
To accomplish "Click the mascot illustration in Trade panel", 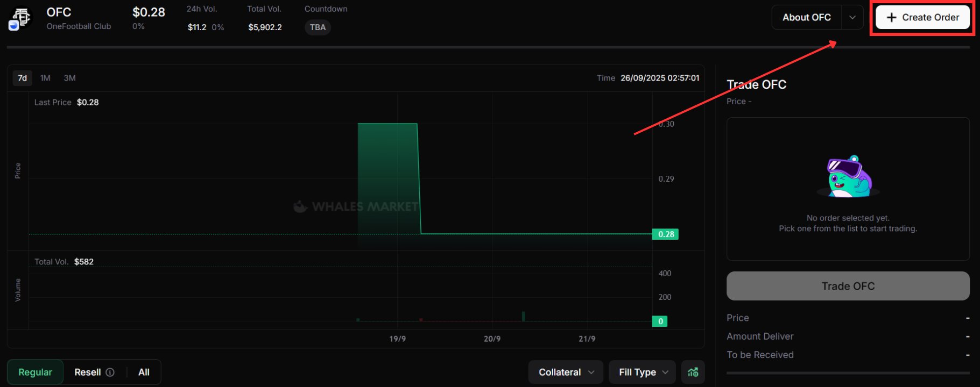I will click(848, 177).
